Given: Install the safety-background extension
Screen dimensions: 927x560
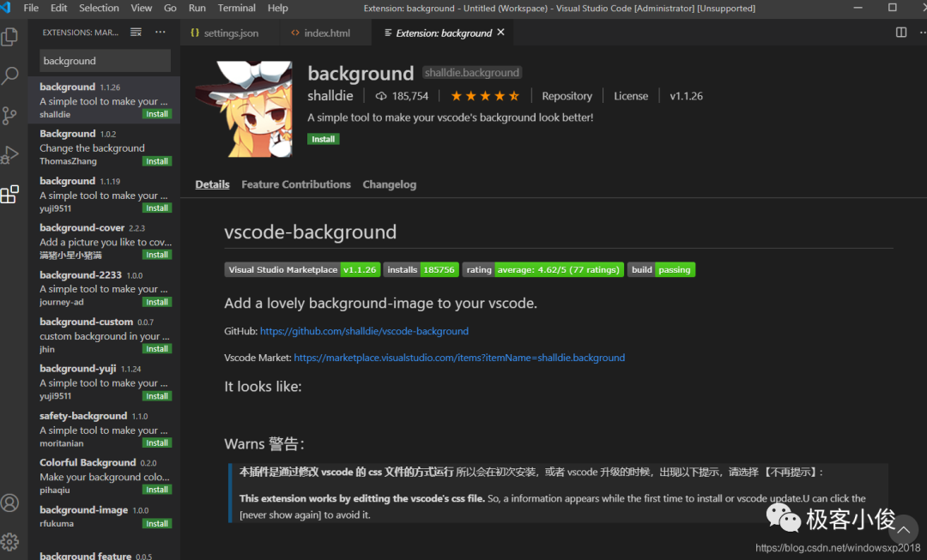Looking at the screenshot, I should (x=157, y=443).
